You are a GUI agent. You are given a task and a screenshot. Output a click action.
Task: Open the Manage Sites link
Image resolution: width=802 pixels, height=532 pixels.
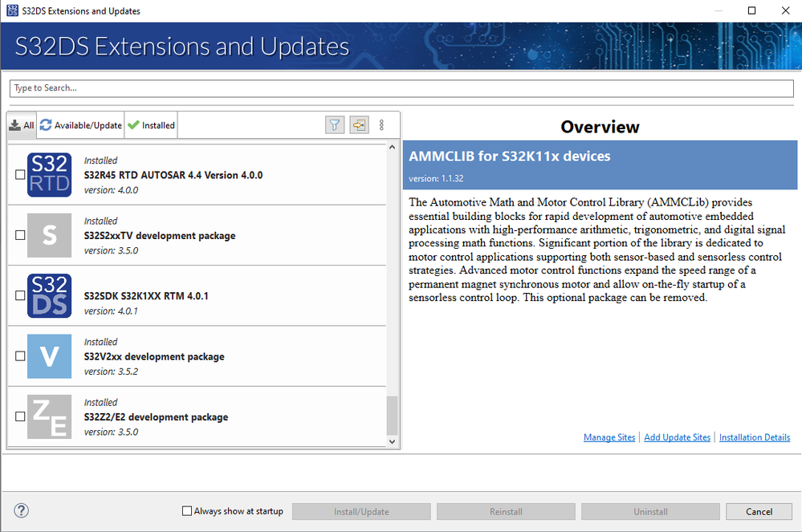pyautogui.click(x=609, y=437)
